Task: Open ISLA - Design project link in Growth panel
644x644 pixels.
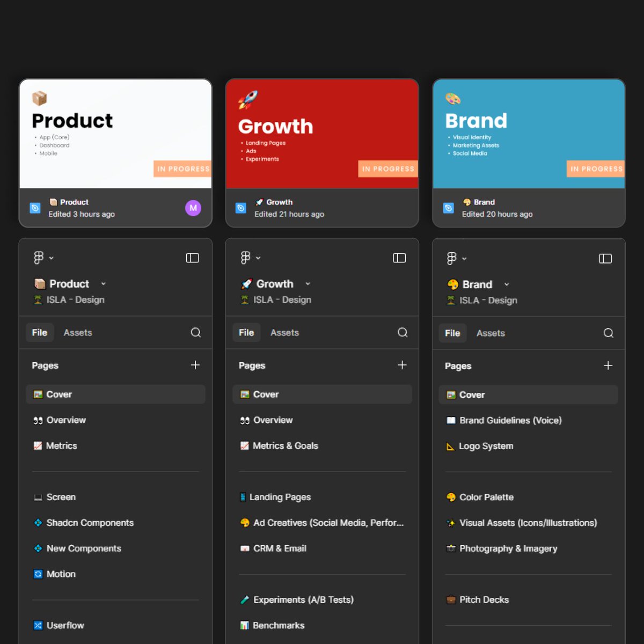Action: click(276, 300)
